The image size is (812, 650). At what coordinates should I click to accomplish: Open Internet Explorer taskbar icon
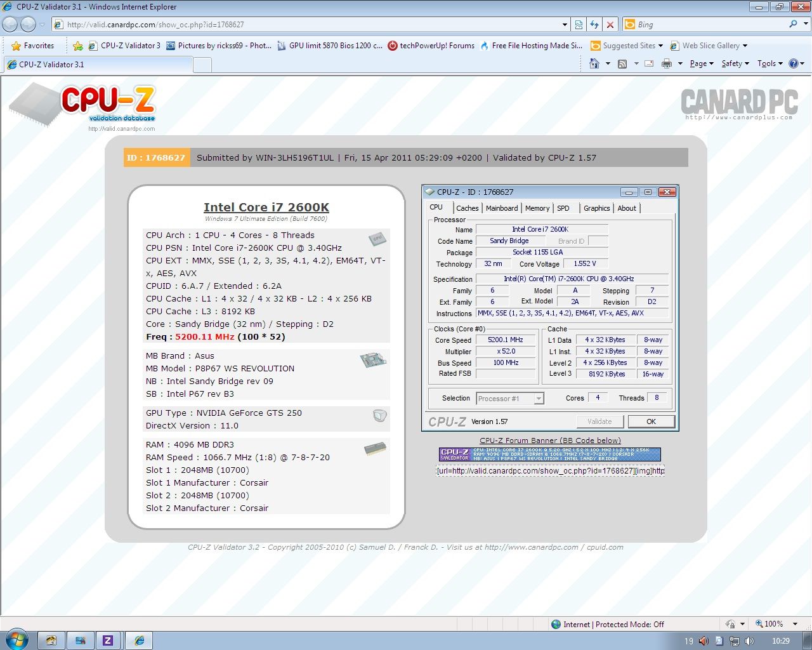tap(140, 640)
